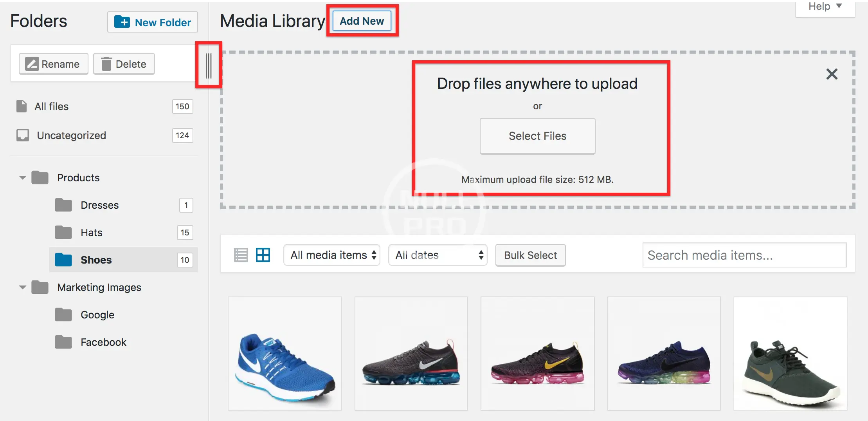Switch to grid view icon
868x421 pixels.
pyautogui.click(x=263, y=255)
